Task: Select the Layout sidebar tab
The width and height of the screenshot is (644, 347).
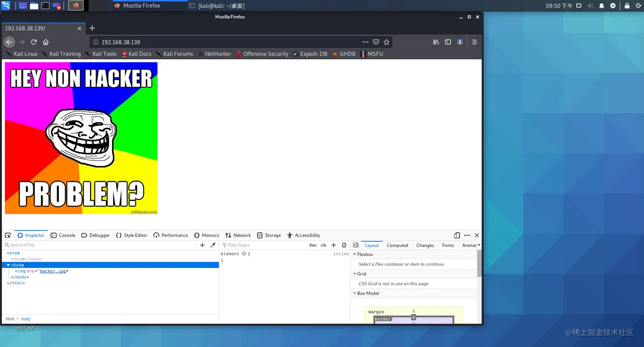Action: point(372,245)
